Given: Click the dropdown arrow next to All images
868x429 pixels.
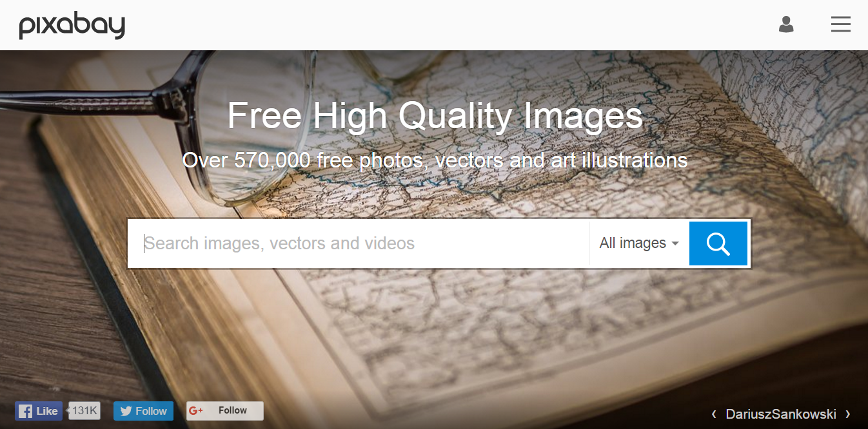Looking at the screenshot, I should click(x=675, y=243).
